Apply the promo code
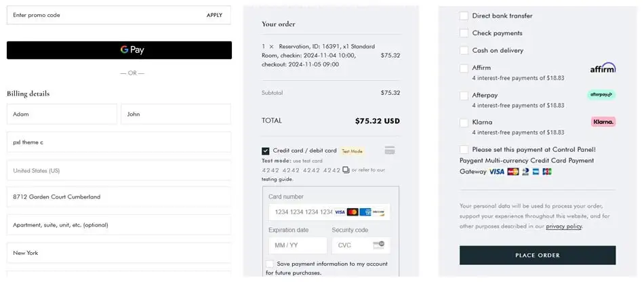The image size is (644, 282). (214, 15)
